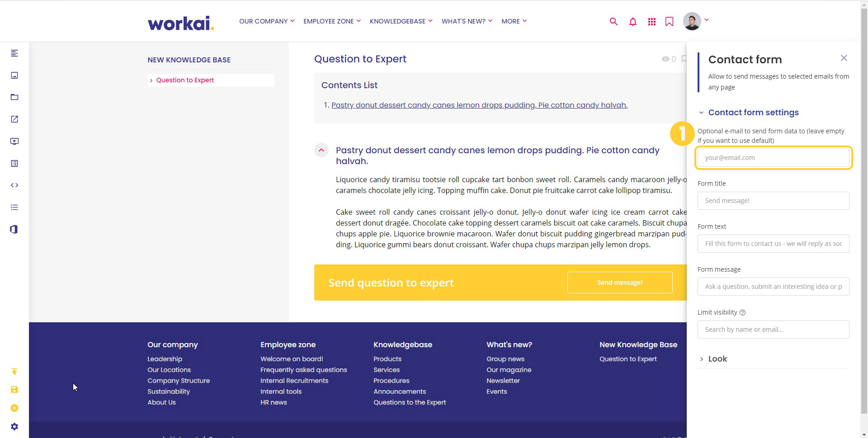This screenshot has height=438, width=868.
Task: Click the optional e-mail input field
Action: point(773,158)
